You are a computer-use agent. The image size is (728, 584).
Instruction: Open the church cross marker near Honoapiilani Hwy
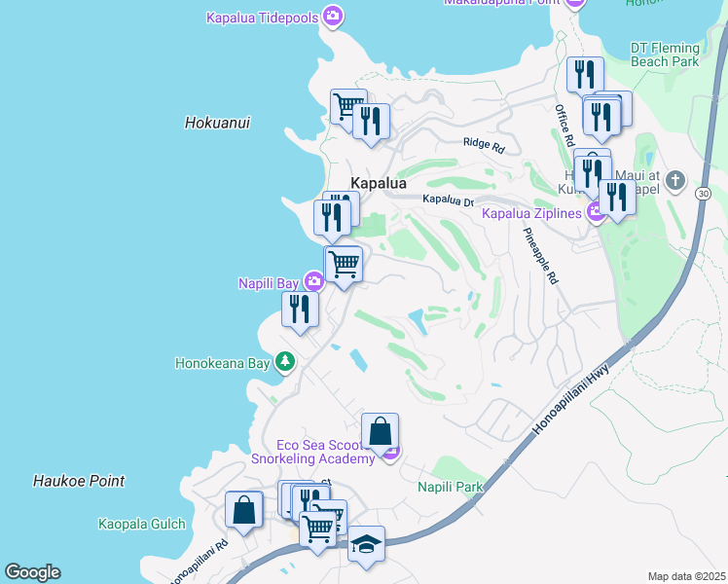(675, 180)
